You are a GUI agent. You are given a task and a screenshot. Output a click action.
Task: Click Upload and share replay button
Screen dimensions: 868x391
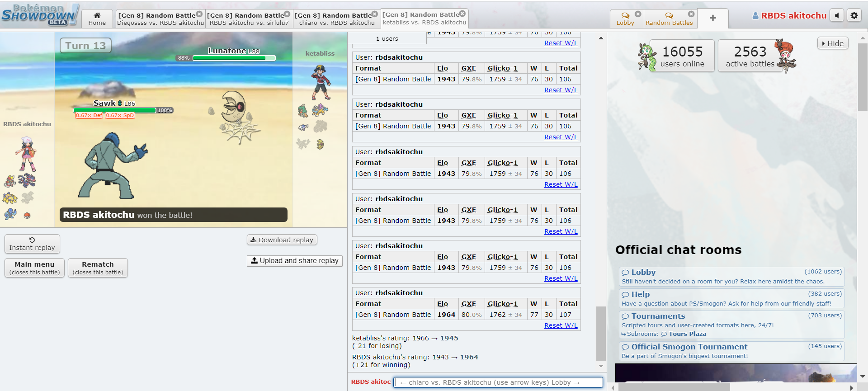[295, 261]
